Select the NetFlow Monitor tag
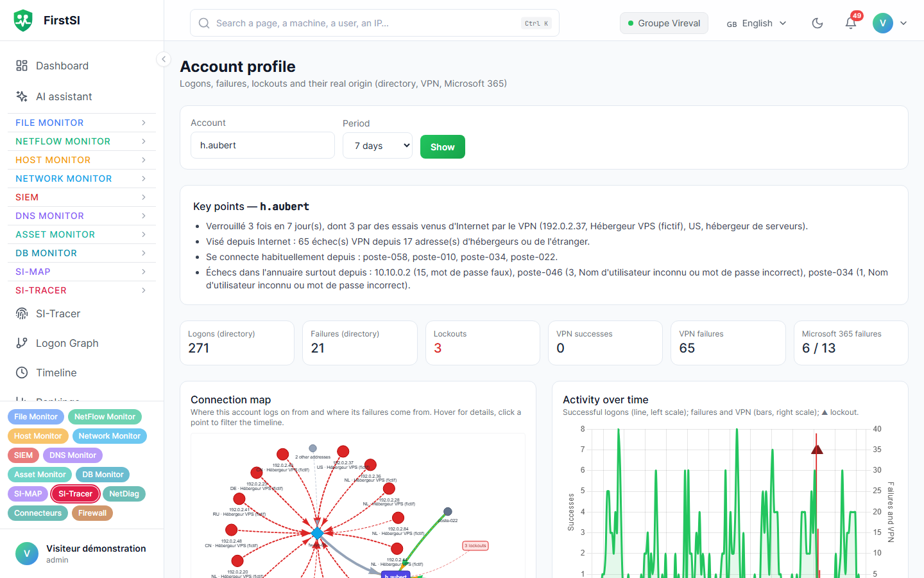The height and width of the screenshot is (578, 924). click(105, 417)
